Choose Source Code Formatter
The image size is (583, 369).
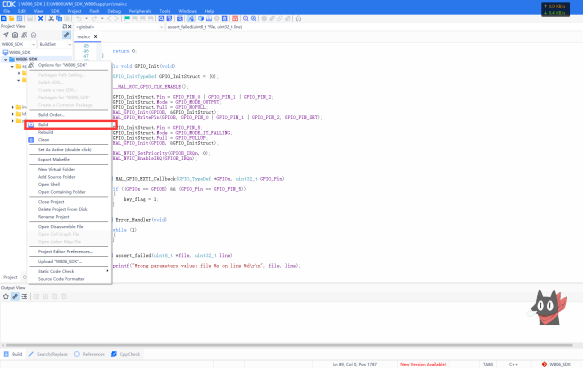click(69, 279)
